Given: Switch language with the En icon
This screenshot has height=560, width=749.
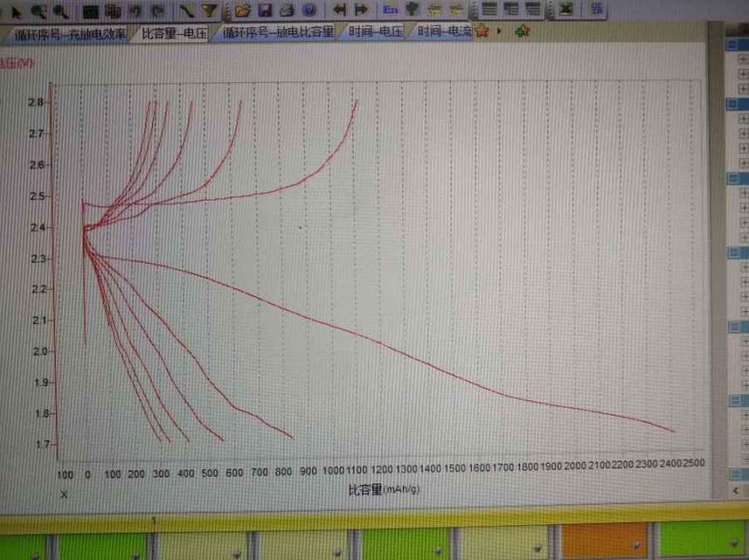Looking at the screenshot, I should (x=390, y=9).
